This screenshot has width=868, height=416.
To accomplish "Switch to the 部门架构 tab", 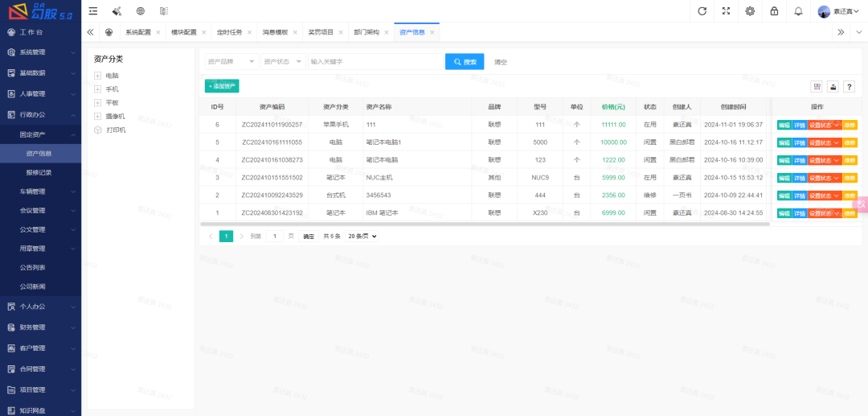I will tap(366, 32).
